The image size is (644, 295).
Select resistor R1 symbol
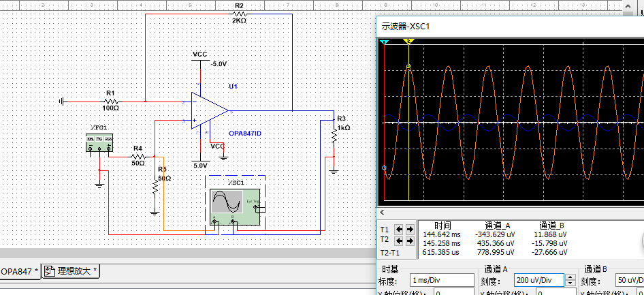click(111, 101)
